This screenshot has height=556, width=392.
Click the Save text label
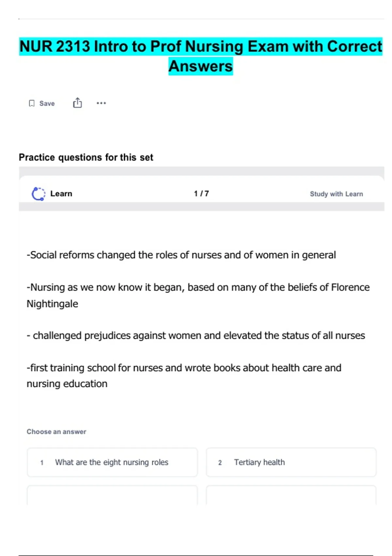tap(47, 103)
